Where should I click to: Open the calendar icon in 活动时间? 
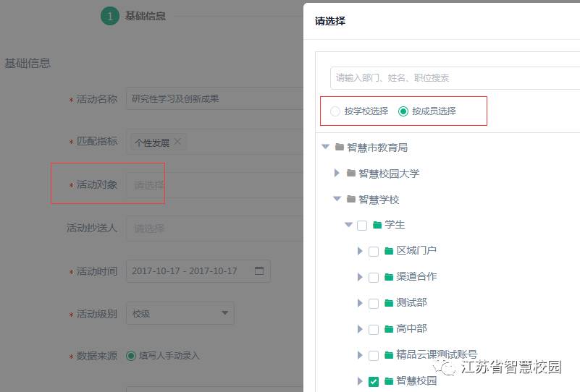pos(259,270)
